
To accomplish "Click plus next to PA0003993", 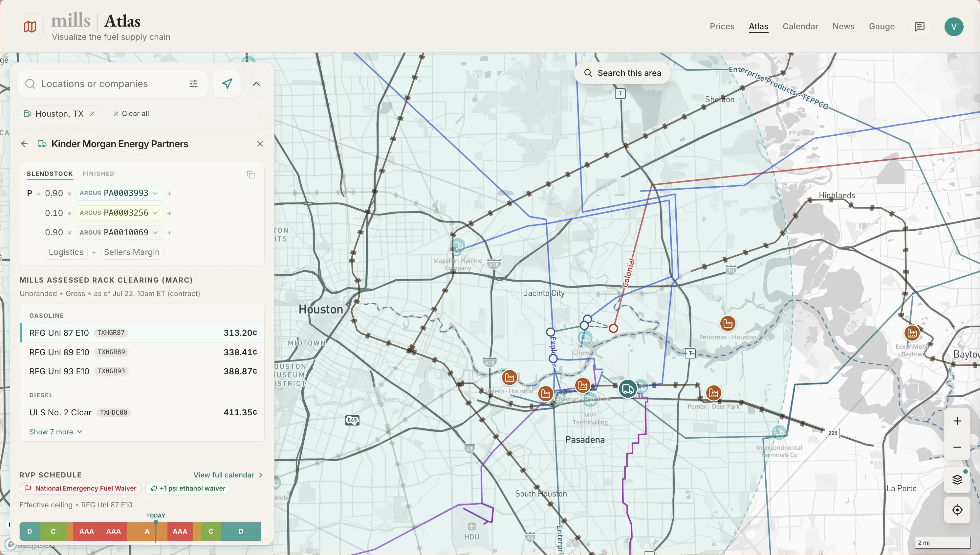I will click(x=169, y=194).
